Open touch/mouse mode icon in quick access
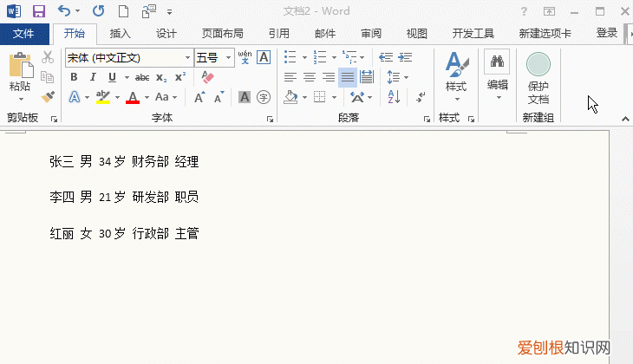Screen dimensions: 633x364 (149, 11)
